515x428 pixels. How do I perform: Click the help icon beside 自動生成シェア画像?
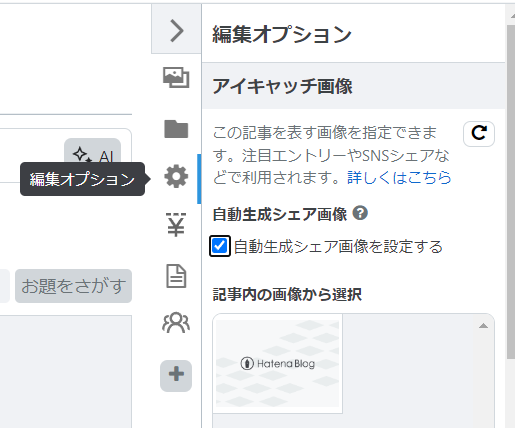360,213
